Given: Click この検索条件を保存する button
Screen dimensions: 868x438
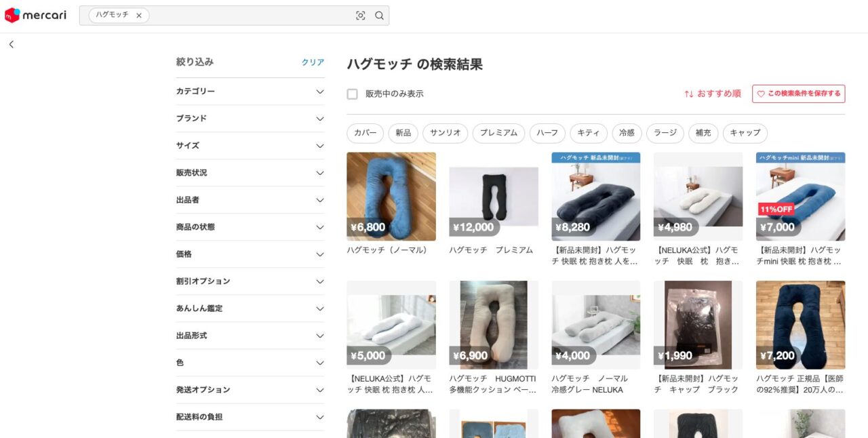Looking at the screenshot, I should coord(798,94).
